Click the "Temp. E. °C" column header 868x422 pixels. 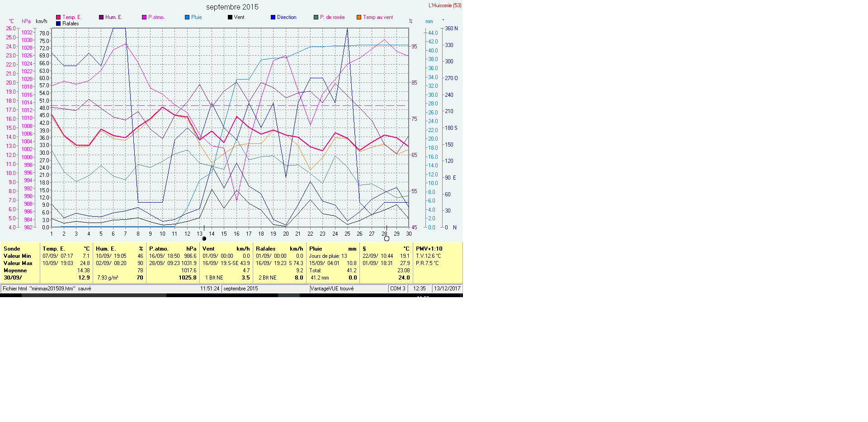pyautogui.click(x=66, y=249)
